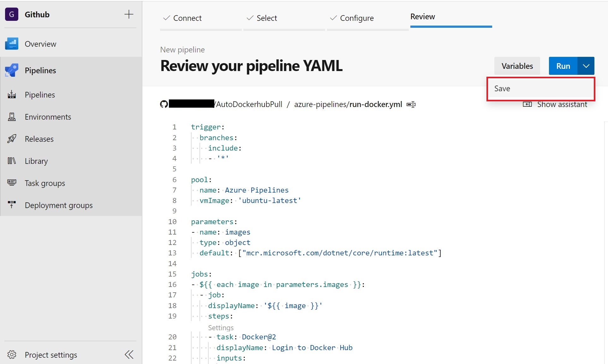Screen dimensions: 608x364
Task: Click the plus icon beside Github
Action: 129,15
